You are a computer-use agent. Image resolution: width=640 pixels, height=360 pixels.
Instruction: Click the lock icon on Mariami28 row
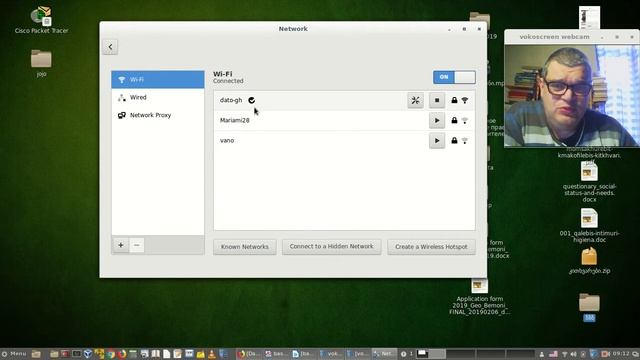click(x=454, y=120)
